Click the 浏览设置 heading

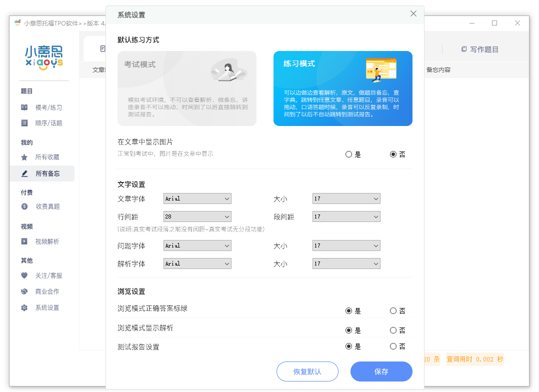click(x=131, y=291)
